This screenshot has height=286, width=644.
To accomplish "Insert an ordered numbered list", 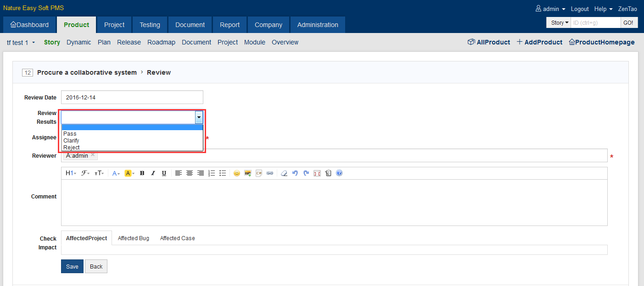I will [212, 173].
